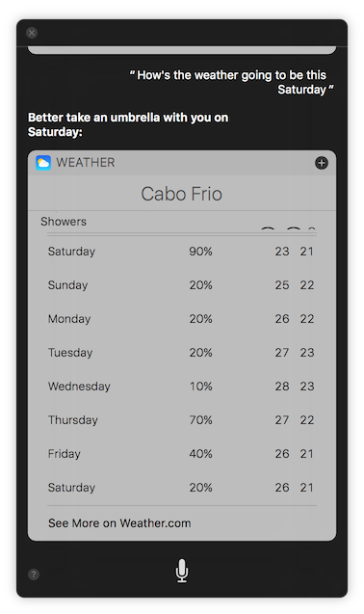Screen dimensions: 364x614
Task: Click the quoted weather question text
Action: tap(232, 82)
